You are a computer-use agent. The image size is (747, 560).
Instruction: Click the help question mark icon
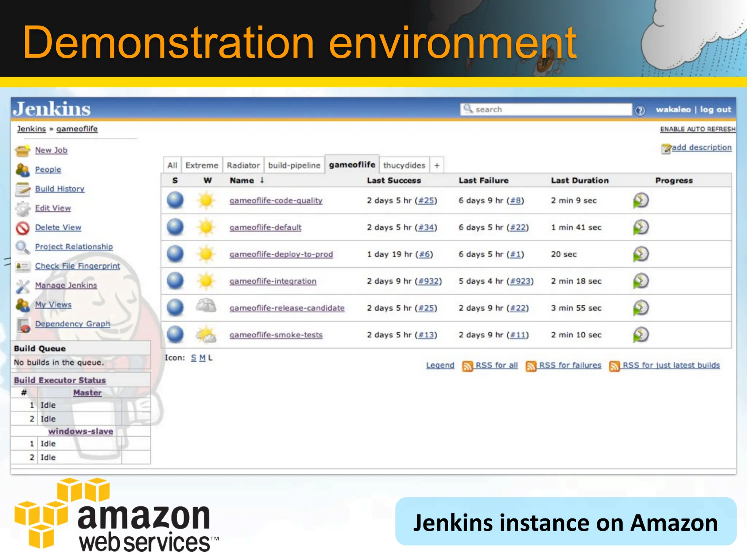click(x=640, y=110)
